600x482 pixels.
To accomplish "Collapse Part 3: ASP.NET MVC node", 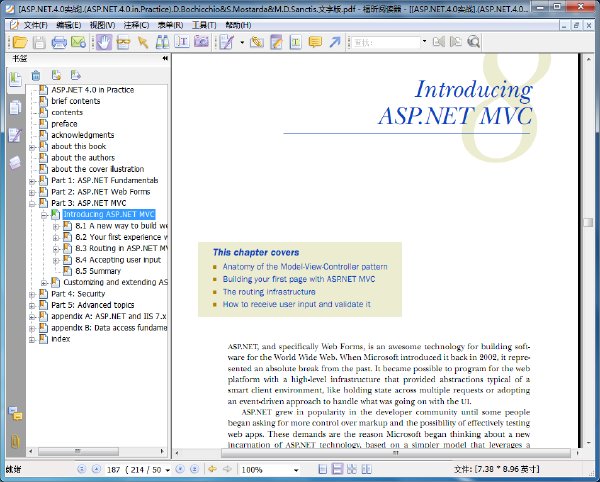I will tap(33, 204).
